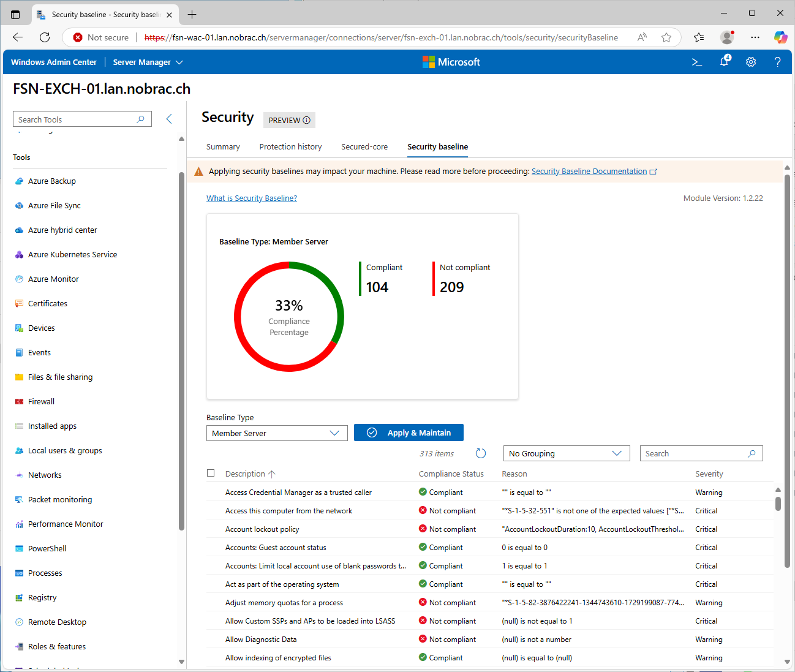Image resolution: width=795 pixels, height=672 pixels.
Task: Open the Local users & groups icon
Action: 19,451
